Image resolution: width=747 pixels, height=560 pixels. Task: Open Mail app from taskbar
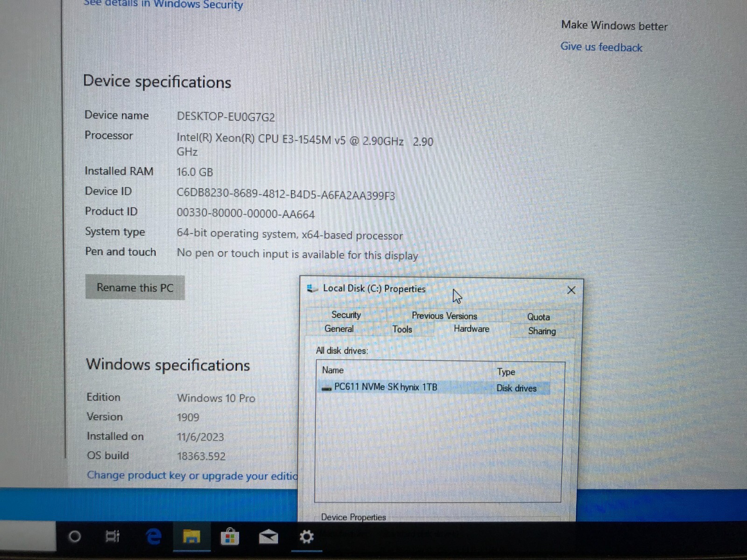click(x=268, y=537)
